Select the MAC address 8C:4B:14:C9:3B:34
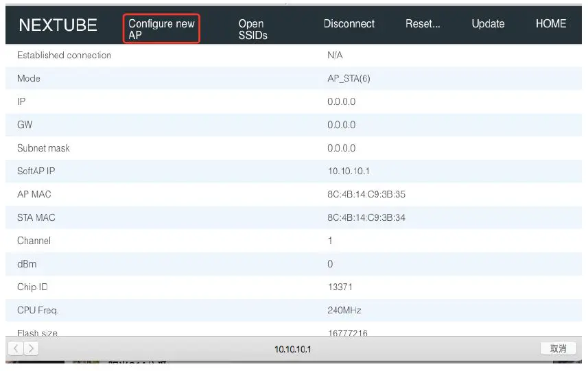 click(366, 217)
